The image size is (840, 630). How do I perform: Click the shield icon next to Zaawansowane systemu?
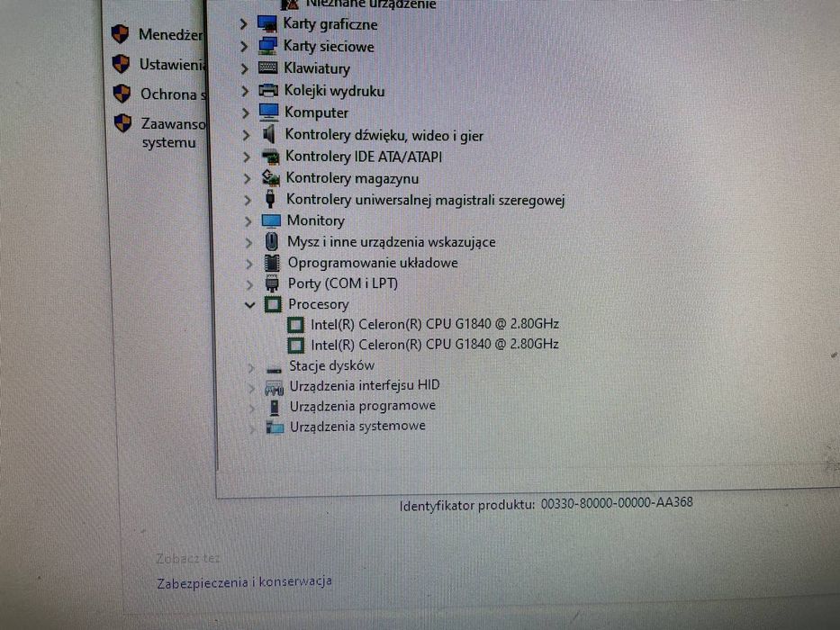coord(123,123)
